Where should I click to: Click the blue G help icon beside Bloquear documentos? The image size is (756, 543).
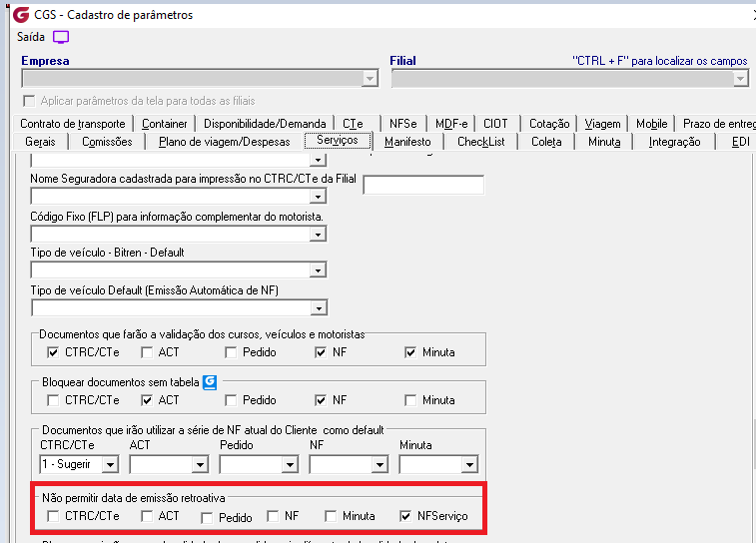pos(210,382)
